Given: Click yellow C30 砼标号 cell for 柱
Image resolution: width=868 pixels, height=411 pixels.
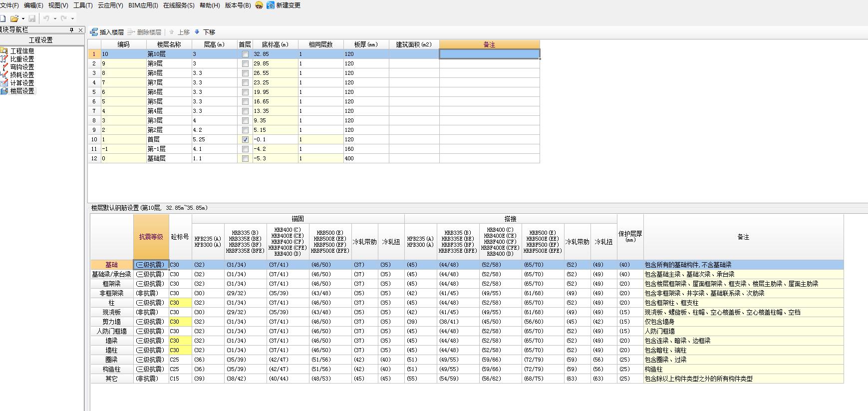Looking at the screenshot, I should (180, 303).
